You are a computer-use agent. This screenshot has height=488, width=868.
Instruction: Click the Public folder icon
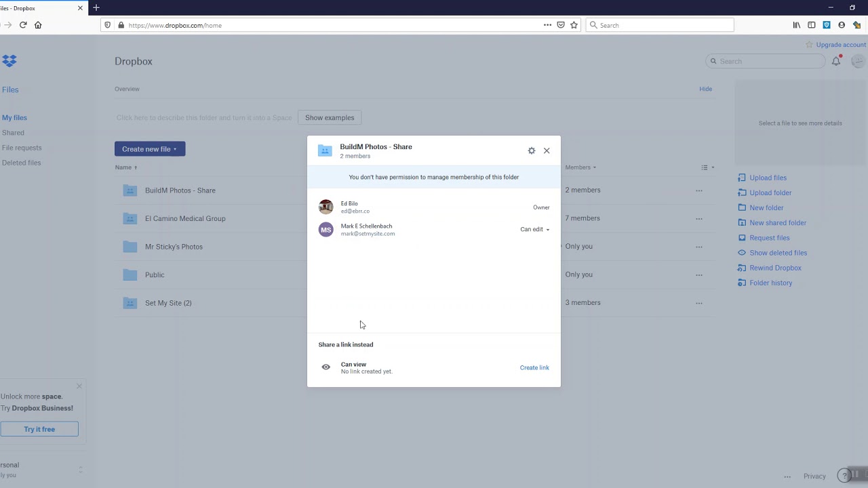(130, 274)
